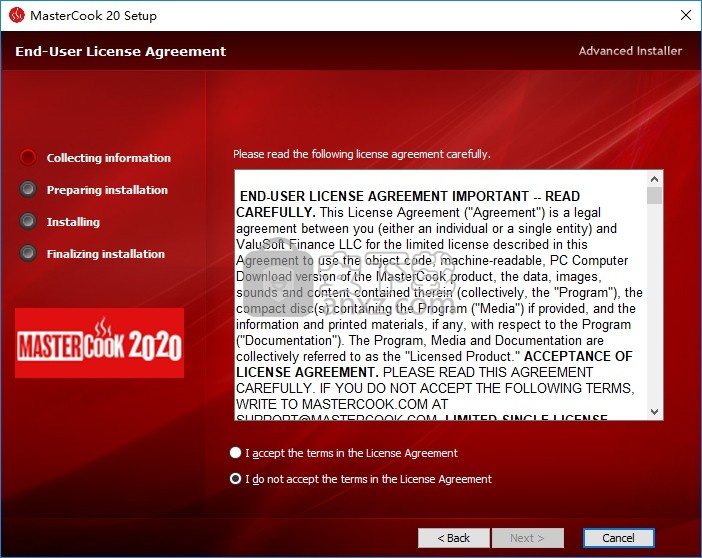Click the Collecting information step bullet
The image size is (702, 558).
click(28, 157)
